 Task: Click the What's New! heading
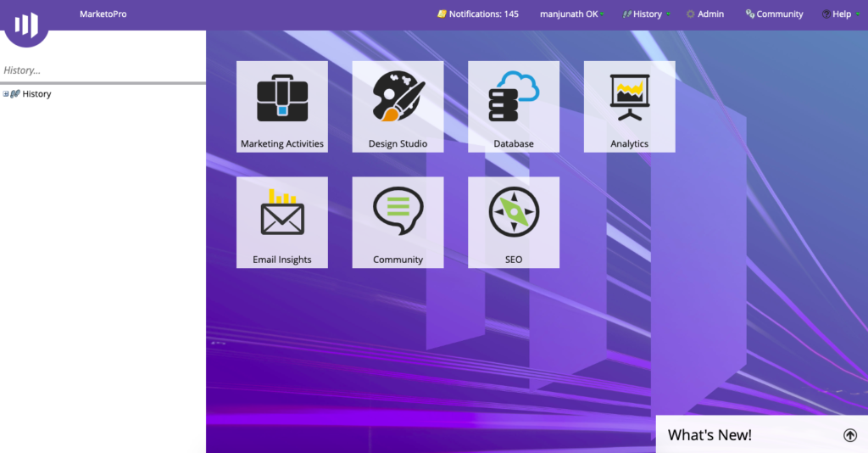(709, 434)
